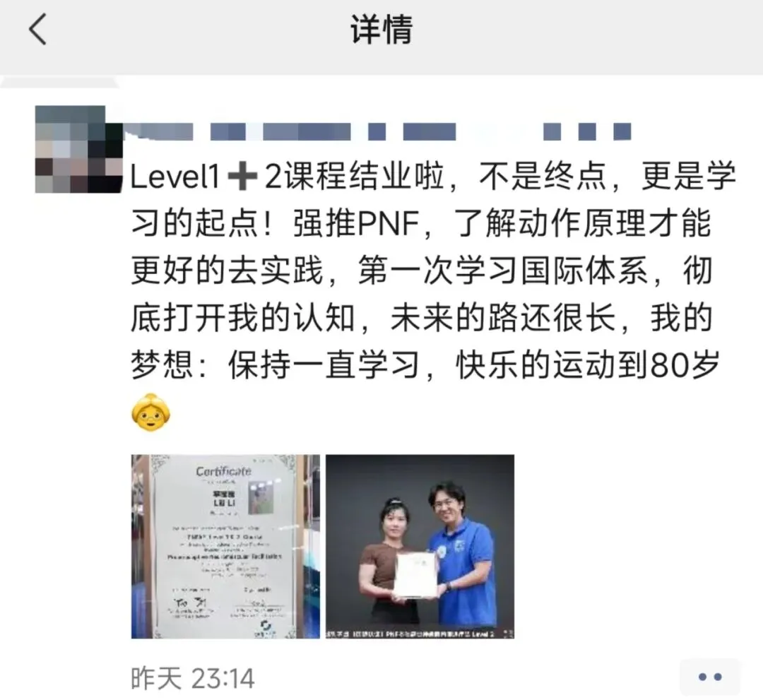The width and height of the screenshot is (763, 700).
Task: Tap the text 强推PNF
Action: pyautogui.click(x=356, y=224)
